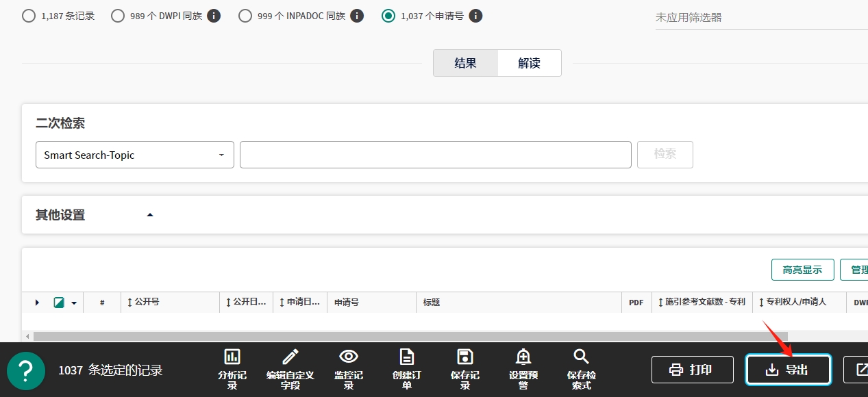Click the 分析记录 chart icon

pyautogui.click(x=232, y=357)
